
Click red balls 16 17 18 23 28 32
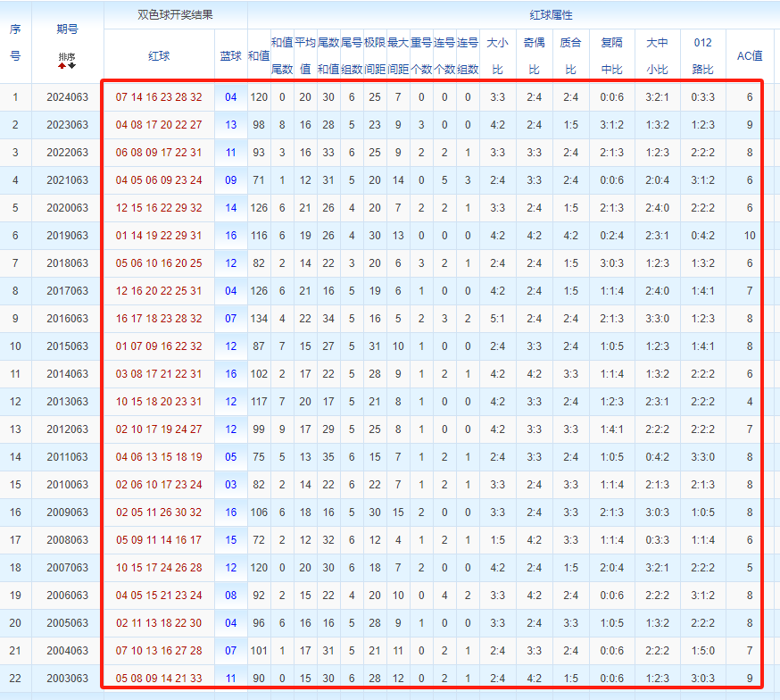tap(159, 319)
